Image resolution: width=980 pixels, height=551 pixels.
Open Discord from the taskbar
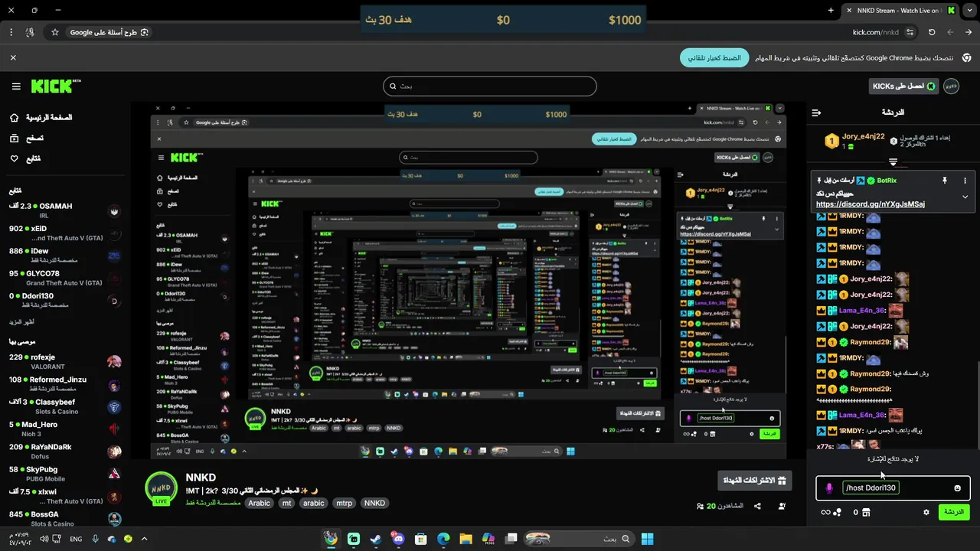[397, 539]
